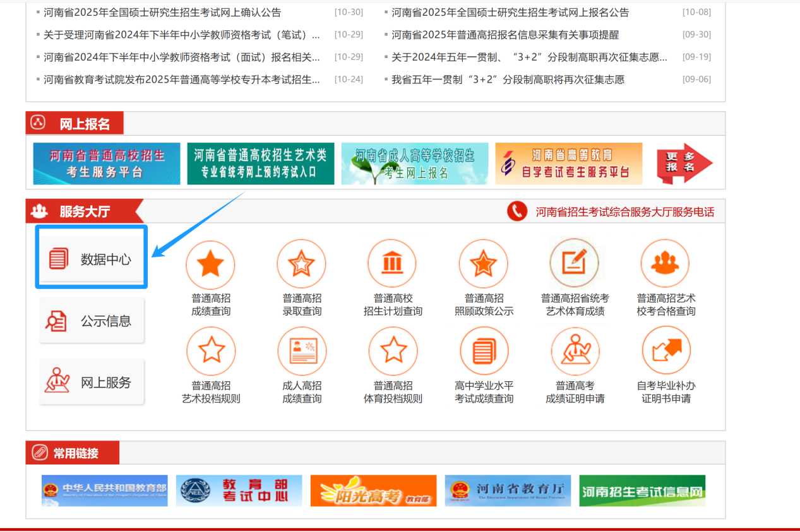This screenshot has width=800, height=532.
Task: Click 河南省招生考试综合服务大厅服务电话 link
Action: tap(624, 212)
